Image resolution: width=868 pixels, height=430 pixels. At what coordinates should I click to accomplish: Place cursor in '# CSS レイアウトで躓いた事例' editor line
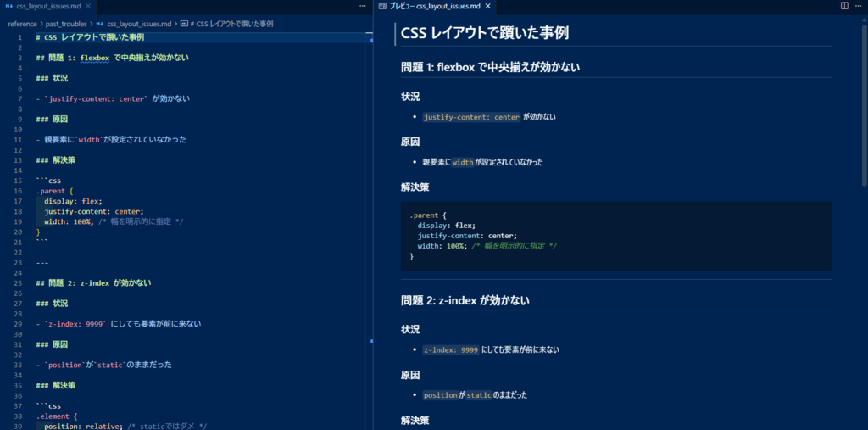(90, 37)
